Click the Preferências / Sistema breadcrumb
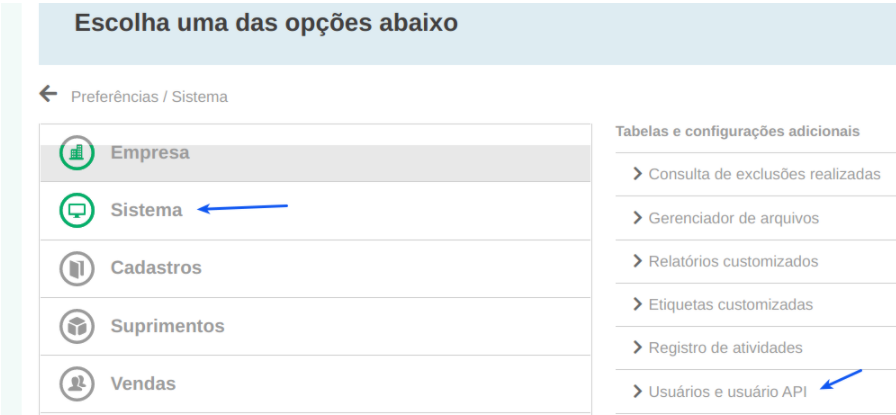The height and width of the screenshot is (415, 896). click(149, 97)
